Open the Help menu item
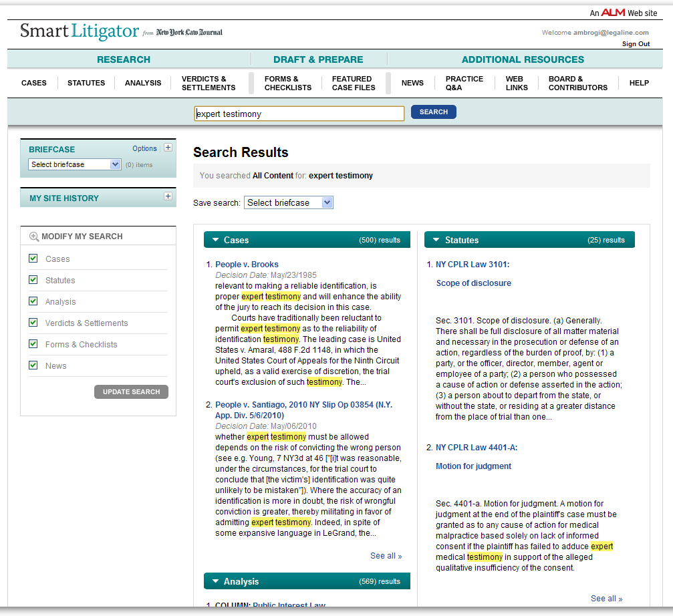 click(x=639, y=83)
